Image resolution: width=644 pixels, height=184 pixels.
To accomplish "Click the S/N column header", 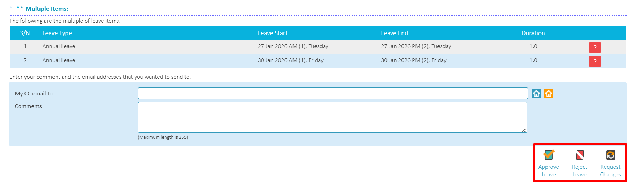I will click(25, 33).
